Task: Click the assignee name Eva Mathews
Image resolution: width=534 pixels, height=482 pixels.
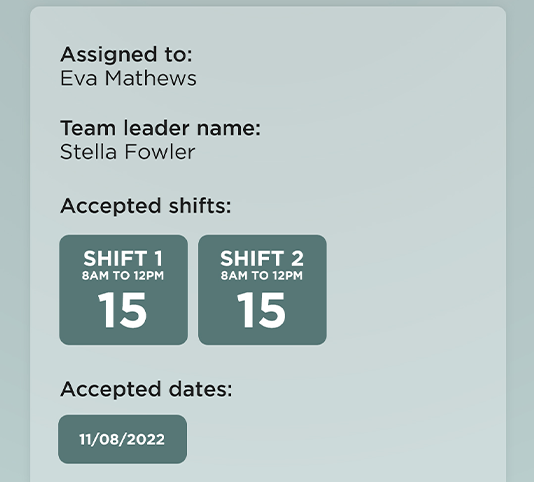Action: pyautogui.click(x=128, y=78)
